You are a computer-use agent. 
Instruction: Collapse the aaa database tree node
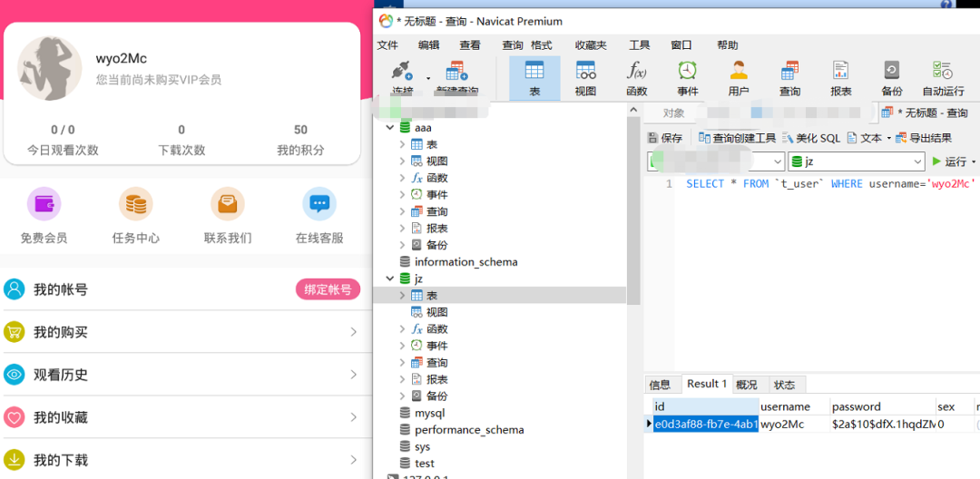pyautogui.click(x=390, y=128)
